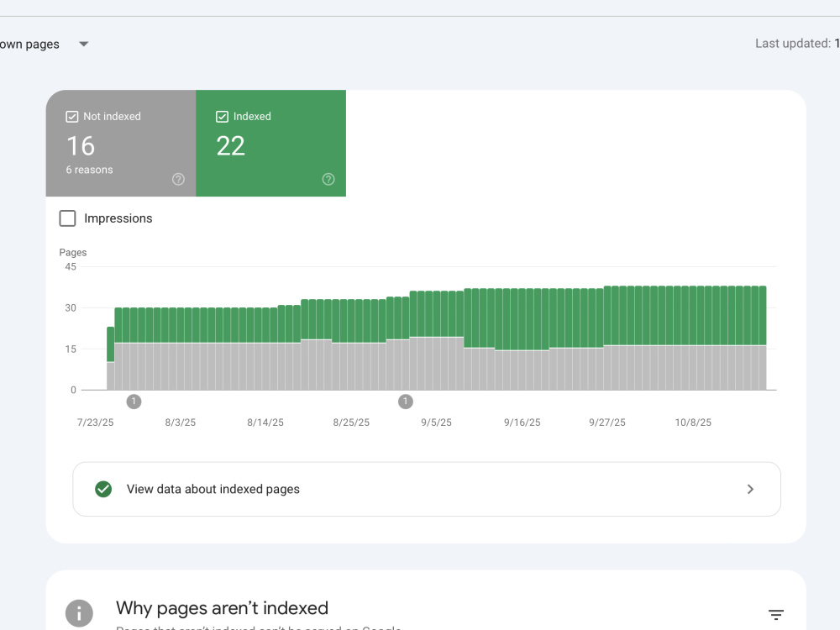The width and height of the screenshot is (840, 630).
Task: Uncheck the Indexed checkbox
Action: coord(222,117)
